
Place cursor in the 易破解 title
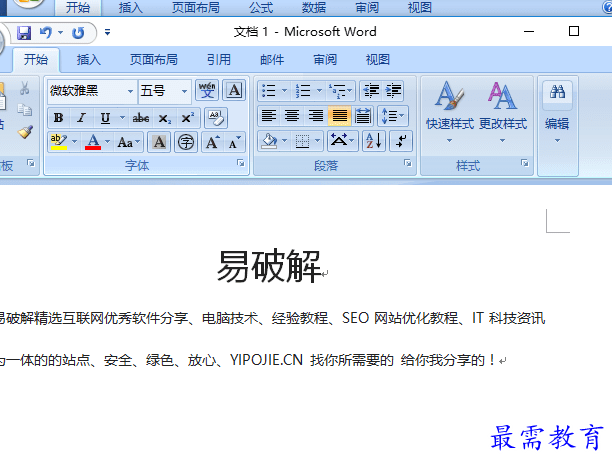(x=269, y=266)
